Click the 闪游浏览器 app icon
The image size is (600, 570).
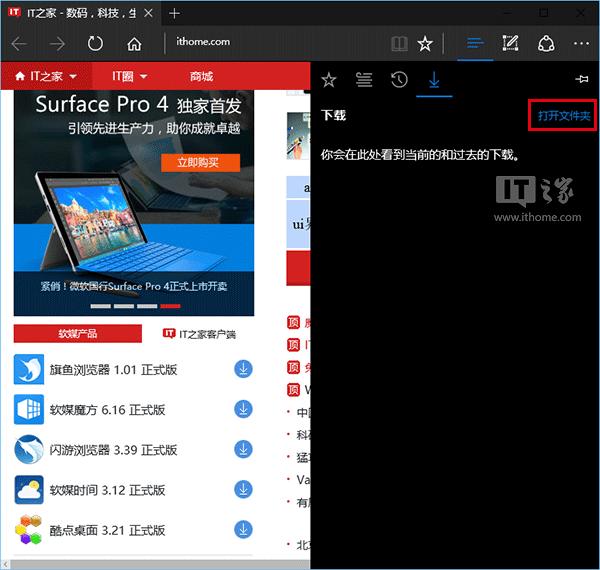pos(29,449)
